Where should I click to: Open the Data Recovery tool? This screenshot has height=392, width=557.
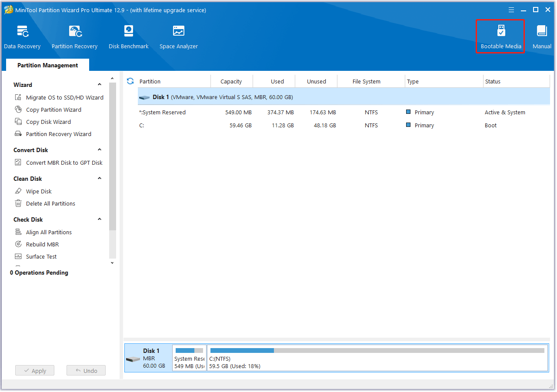(22, 37)
